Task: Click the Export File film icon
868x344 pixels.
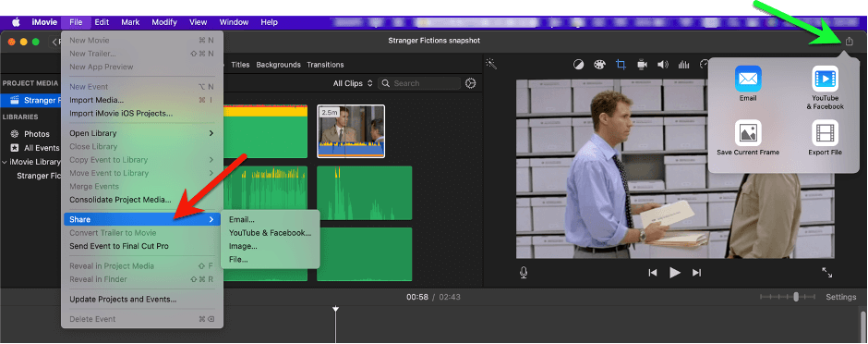Action: 825,133
